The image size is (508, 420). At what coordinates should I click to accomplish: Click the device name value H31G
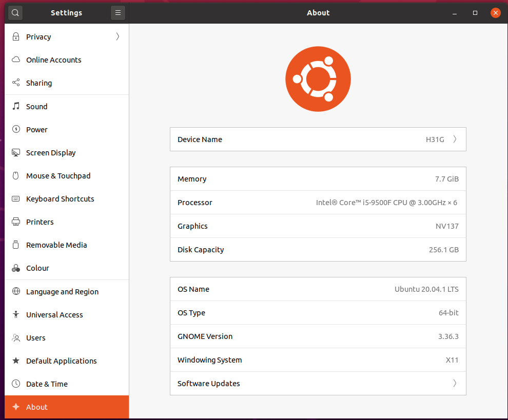coord(435,139)
